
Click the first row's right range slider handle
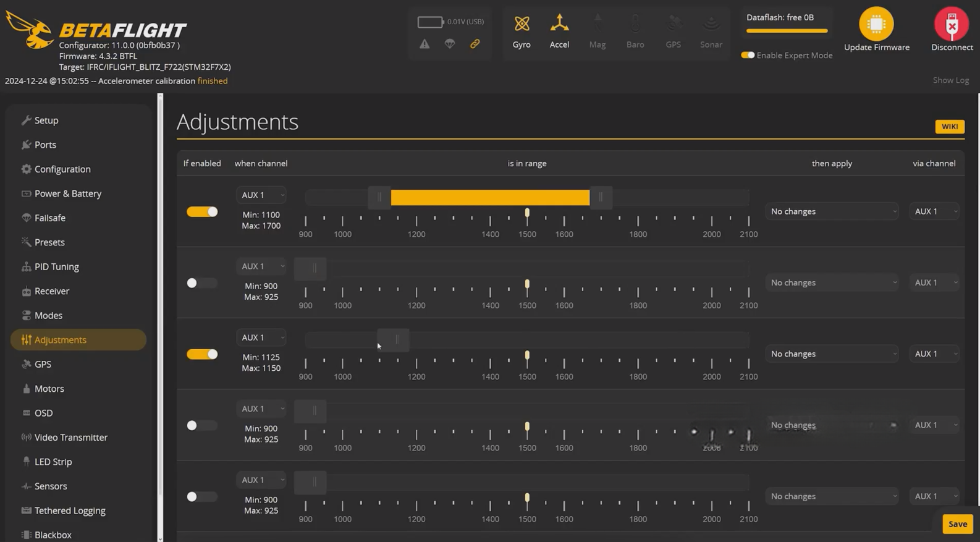coord(601,197)
